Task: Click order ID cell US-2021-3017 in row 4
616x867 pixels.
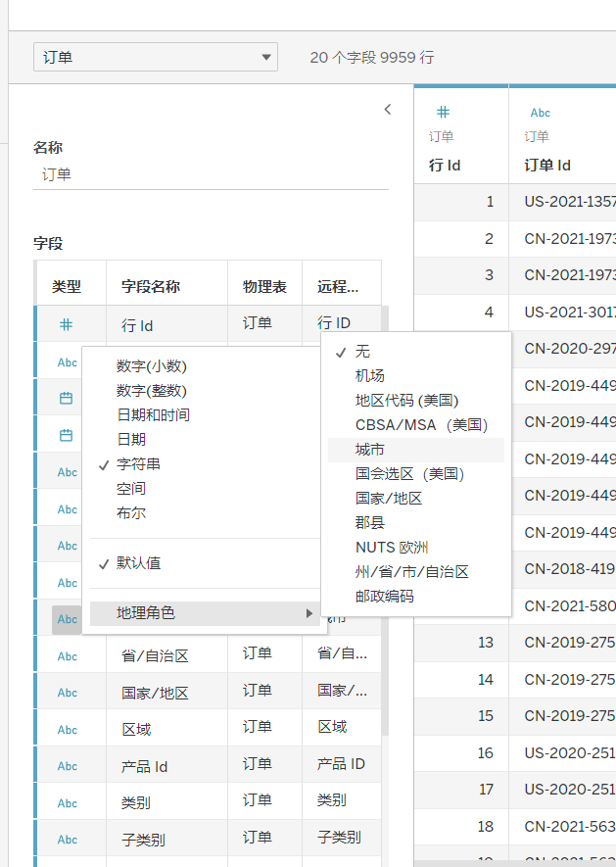Action: [562, 313]
